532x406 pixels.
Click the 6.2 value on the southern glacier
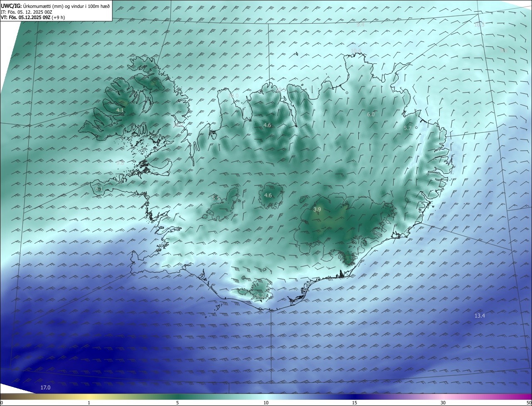click(x=260, y=296)
